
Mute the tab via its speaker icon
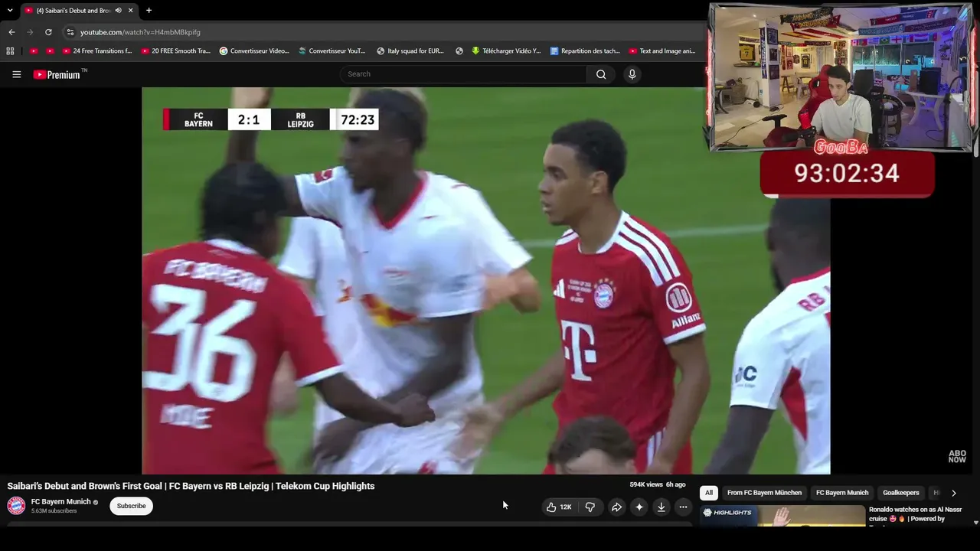(x=119, y=11)
